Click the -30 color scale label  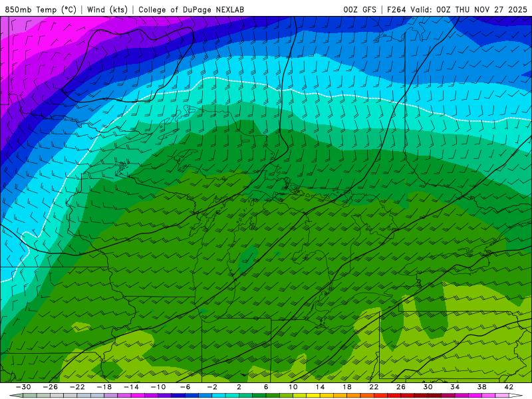coord(23,387)
